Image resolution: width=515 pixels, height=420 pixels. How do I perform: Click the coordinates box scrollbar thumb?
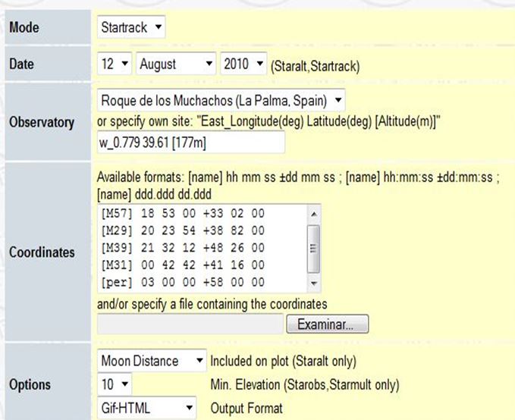click(314, 247)
